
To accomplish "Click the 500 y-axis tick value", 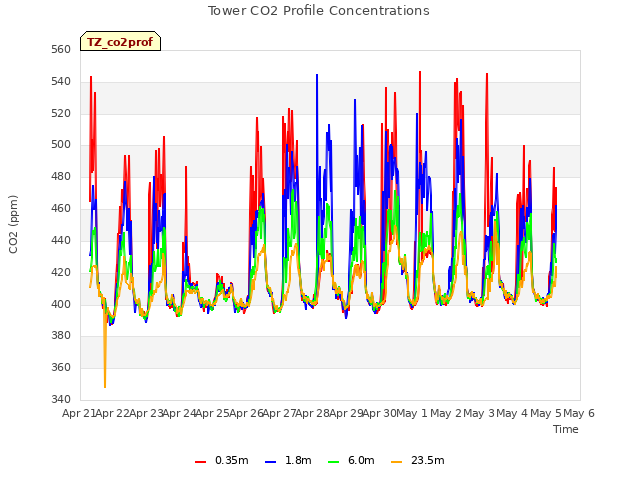I will pos(61,144).
